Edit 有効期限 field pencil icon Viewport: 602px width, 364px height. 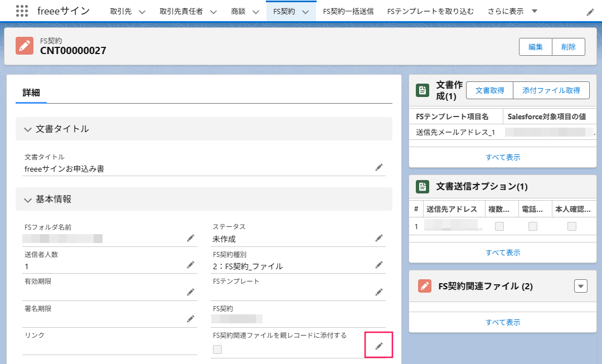[x=191, y=292]
